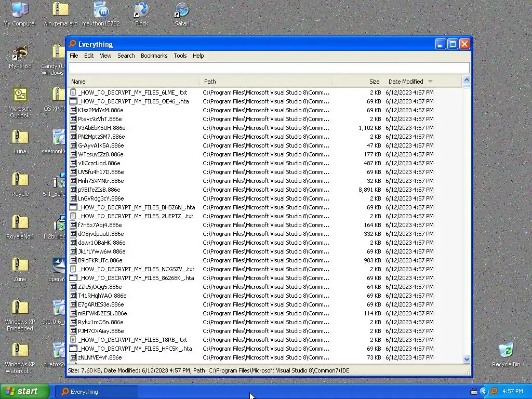532x399 pixels.
Task: Sort results by the Name column header
Action: [x=134, y=82]
